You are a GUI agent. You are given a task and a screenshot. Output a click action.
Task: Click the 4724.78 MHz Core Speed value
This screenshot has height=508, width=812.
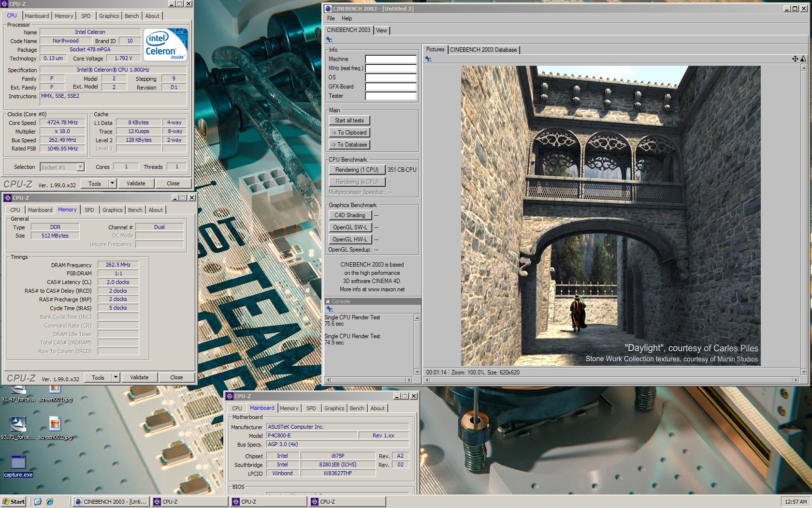(62, 122)
